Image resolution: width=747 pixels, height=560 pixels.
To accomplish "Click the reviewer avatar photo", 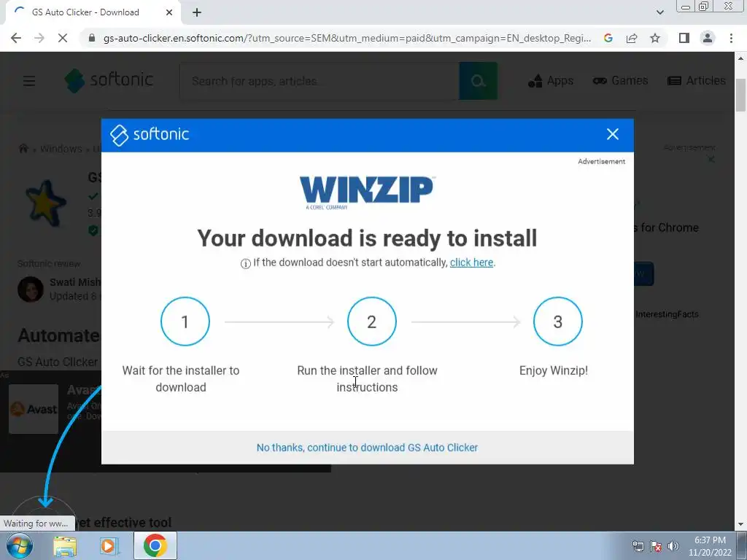I will point(31,289).
